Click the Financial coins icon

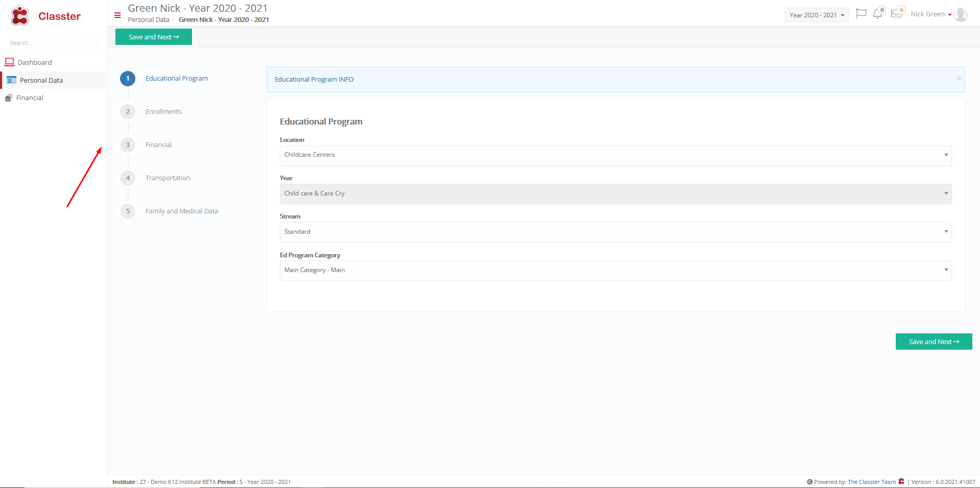[x=9, y=98]
